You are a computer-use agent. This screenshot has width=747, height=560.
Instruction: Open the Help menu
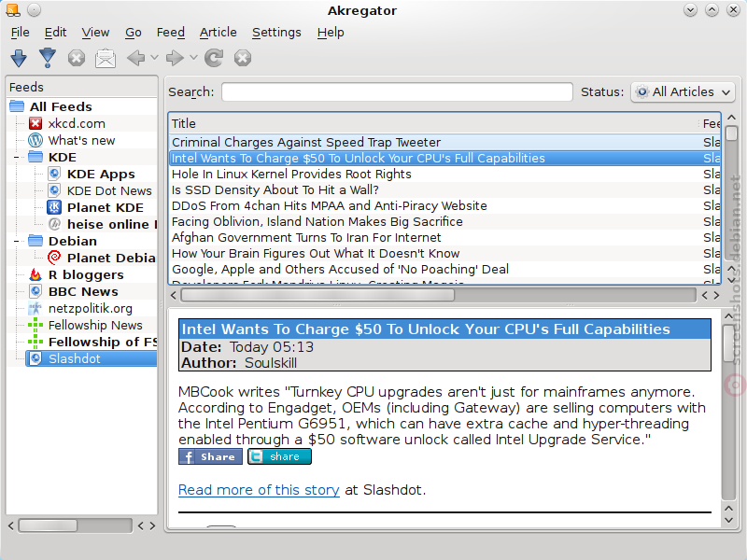(331, 33)
